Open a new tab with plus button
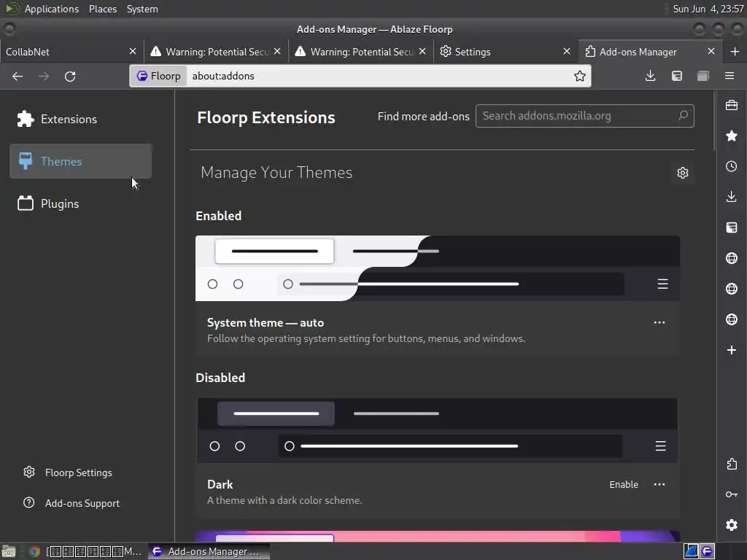This screenshot has width=747, height=560. [735, 52]
